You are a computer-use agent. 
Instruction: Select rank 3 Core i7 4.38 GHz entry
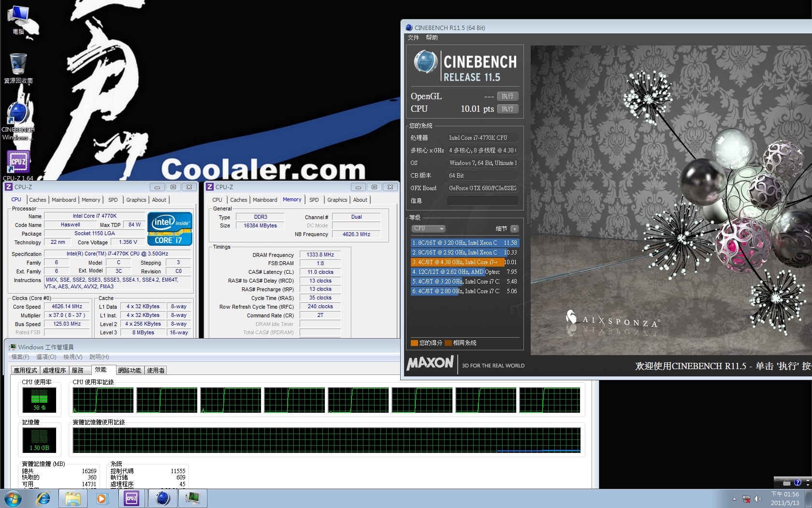coord(464,262)
